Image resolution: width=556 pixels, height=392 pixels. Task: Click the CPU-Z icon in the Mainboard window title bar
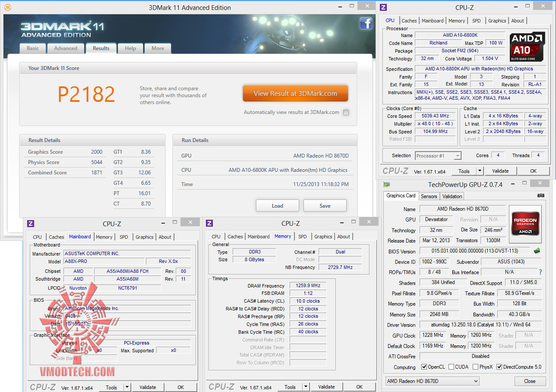(31, 223)
